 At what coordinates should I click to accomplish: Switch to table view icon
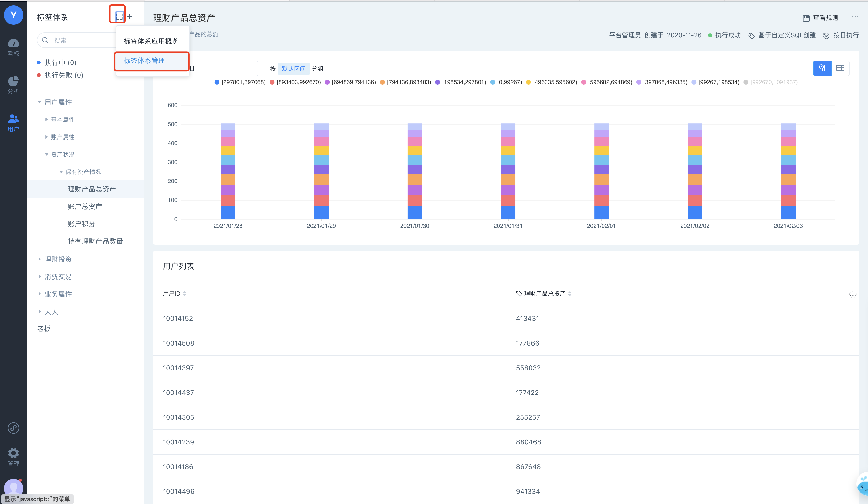pos(840,68)
